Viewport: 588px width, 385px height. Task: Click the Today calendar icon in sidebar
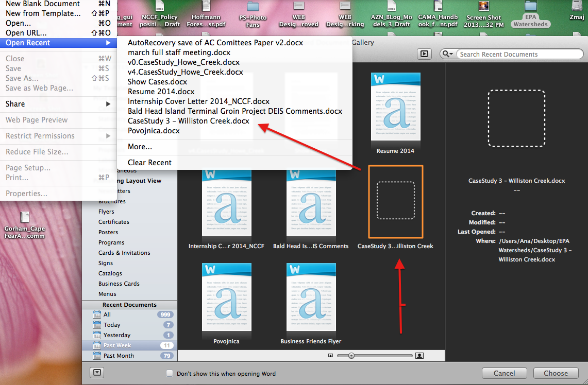pyautogui.click(x=97, y=325)
